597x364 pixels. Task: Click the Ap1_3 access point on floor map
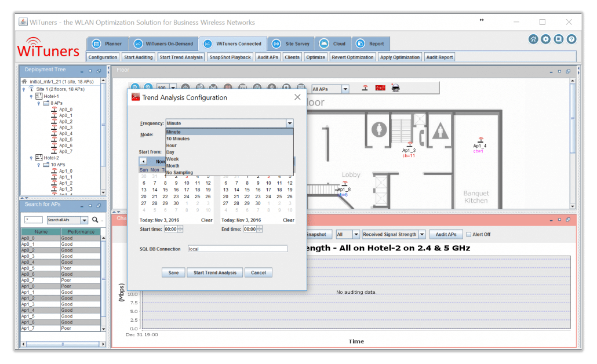click(409, 146)
